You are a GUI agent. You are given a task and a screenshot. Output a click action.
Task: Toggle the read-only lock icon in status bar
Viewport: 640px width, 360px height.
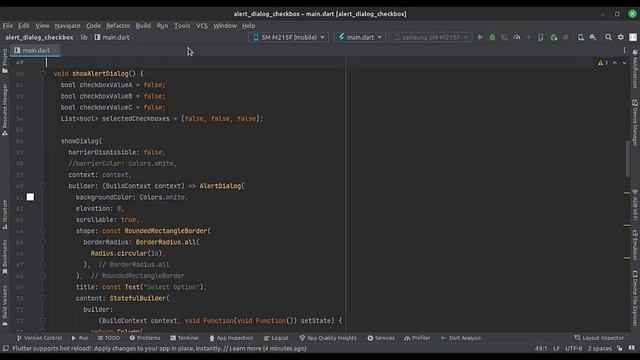[620, 349]
